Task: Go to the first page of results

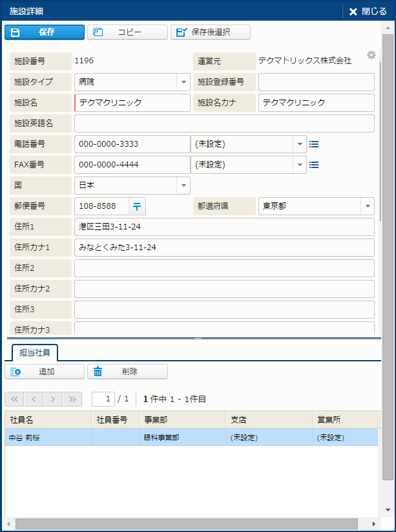Action: (15, 399)
